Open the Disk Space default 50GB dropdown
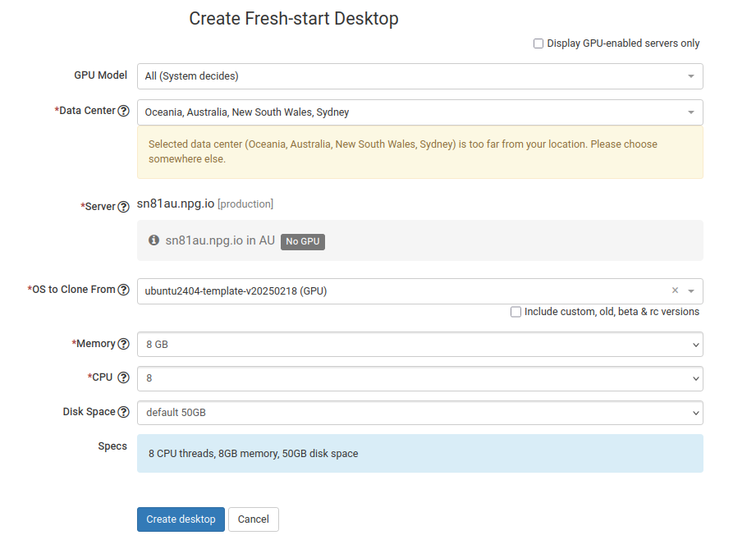 (x=419, y=413)
